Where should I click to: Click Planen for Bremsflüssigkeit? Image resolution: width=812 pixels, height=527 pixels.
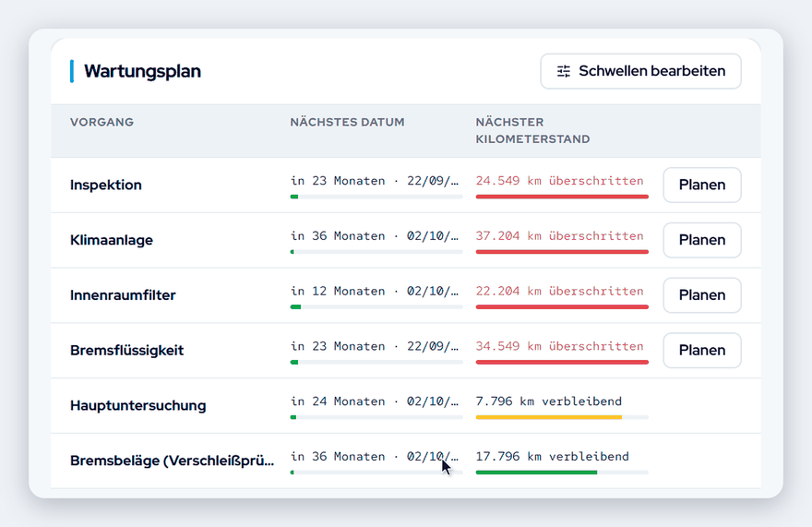point(701,351)
